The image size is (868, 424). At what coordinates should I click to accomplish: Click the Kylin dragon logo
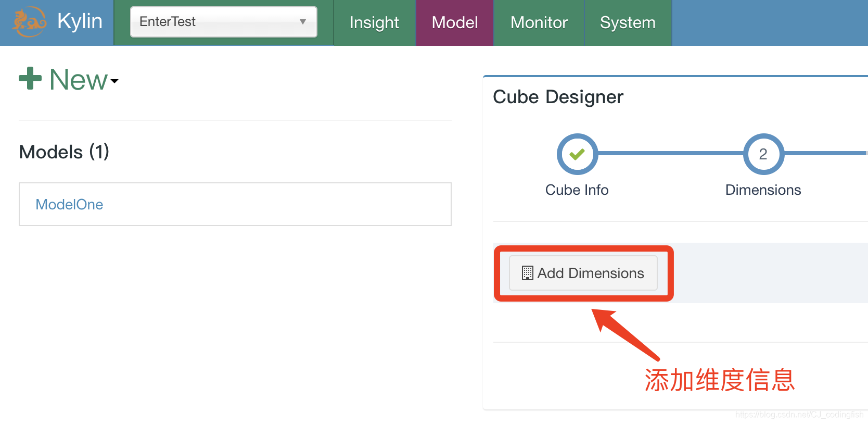click(x=29, y=22)
